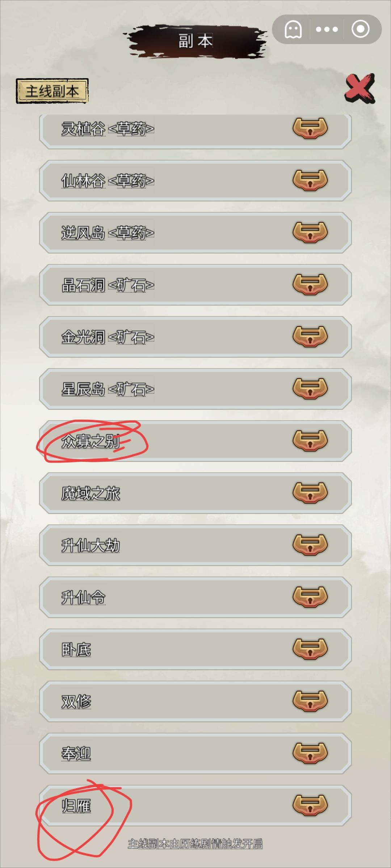Tap the lock icon on 逆风岛 row
The height and width of the screenshot is (868, 391).
click(x=310, y=233)
